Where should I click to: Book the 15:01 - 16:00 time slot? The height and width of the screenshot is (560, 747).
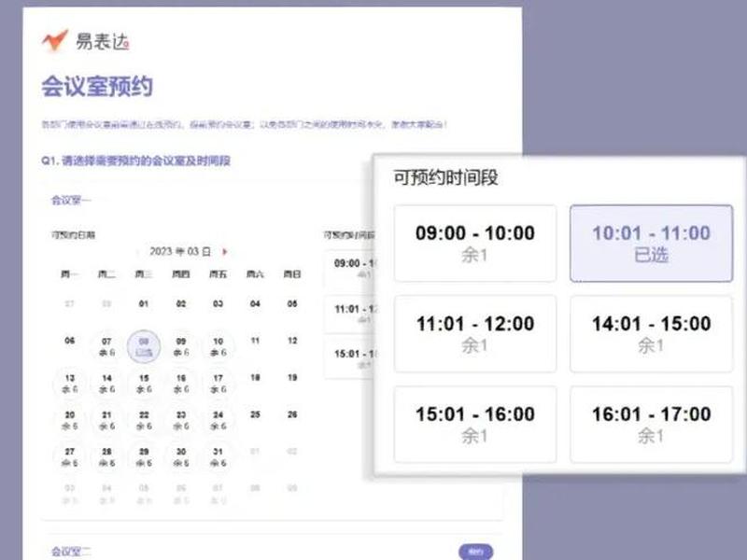pyautogui.click(x=475, y=424)
